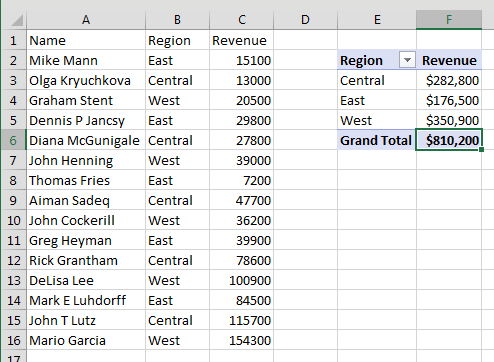
Task: Select cell containing Olga Kryuchkova
Action: (x=86, y=80)
